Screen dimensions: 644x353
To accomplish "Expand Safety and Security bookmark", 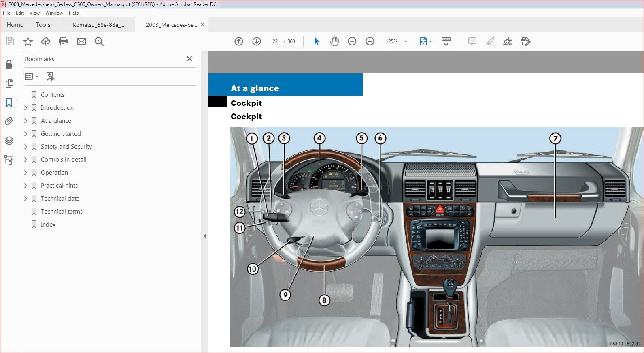I will pyautogui.click(x=26, y=147).
